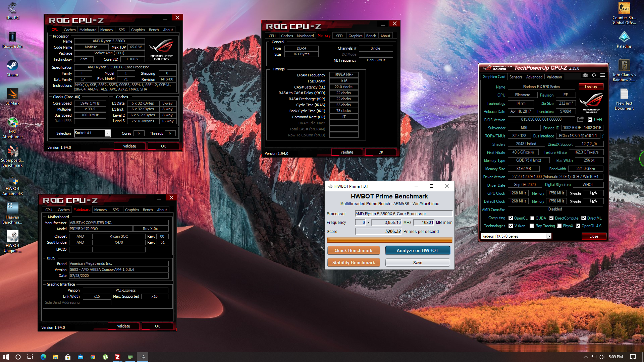Open the SPD tab in Memory window
This screenshot has height=362, width=644.
(339, 36)
